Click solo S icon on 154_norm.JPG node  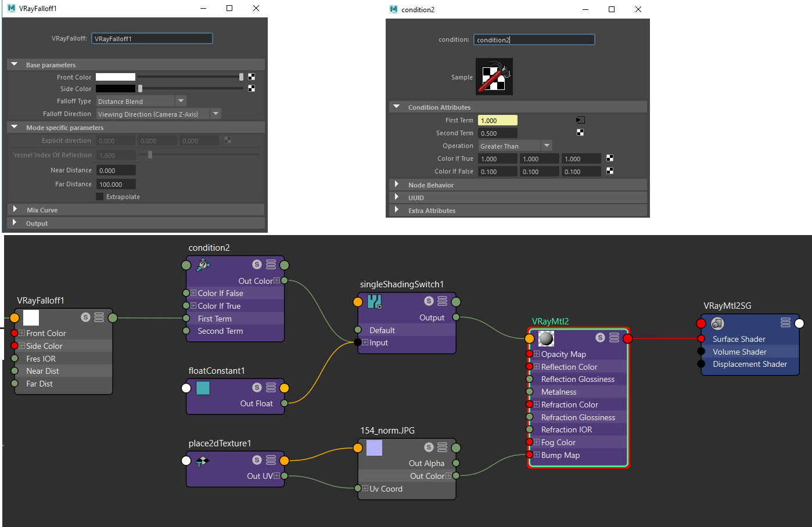(x=429, y=447)
